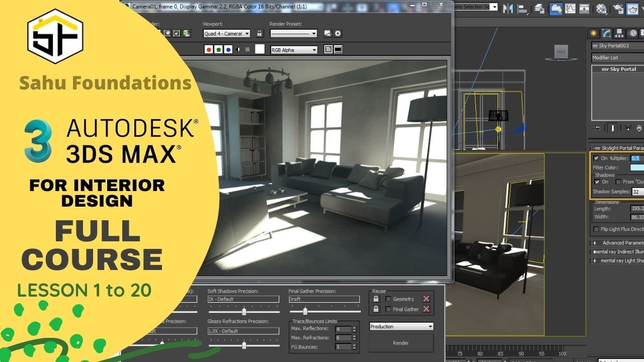Enable the Reuse Final Gather checkbox
Image resolution: width=644 pixels, height=362 pixels.
coord(388,309)
